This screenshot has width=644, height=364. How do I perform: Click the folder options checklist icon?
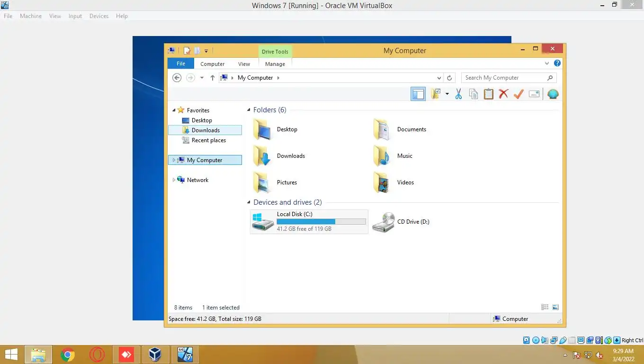pos(436,94)
